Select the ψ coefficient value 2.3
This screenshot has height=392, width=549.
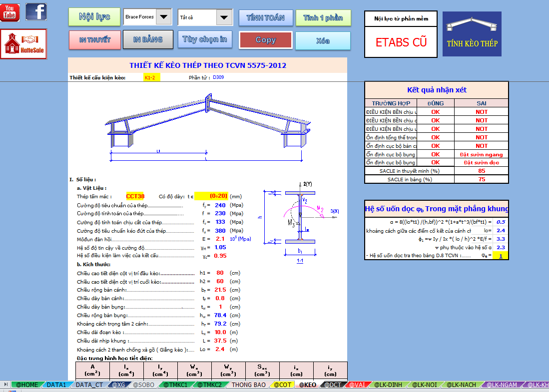click(x=501, y=247)
